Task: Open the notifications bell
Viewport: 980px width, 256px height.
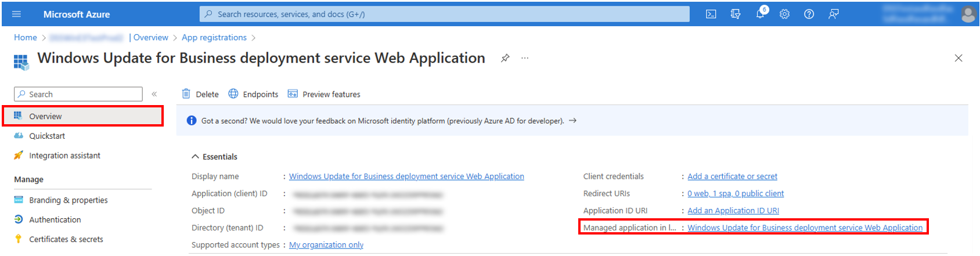Action: pyautogui.click(x=760, y=14)
